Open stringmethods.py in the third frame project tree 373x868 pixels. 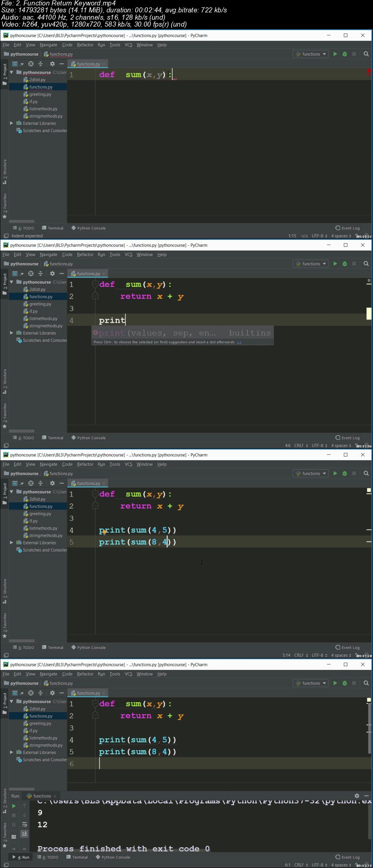[x=43, y=535]
